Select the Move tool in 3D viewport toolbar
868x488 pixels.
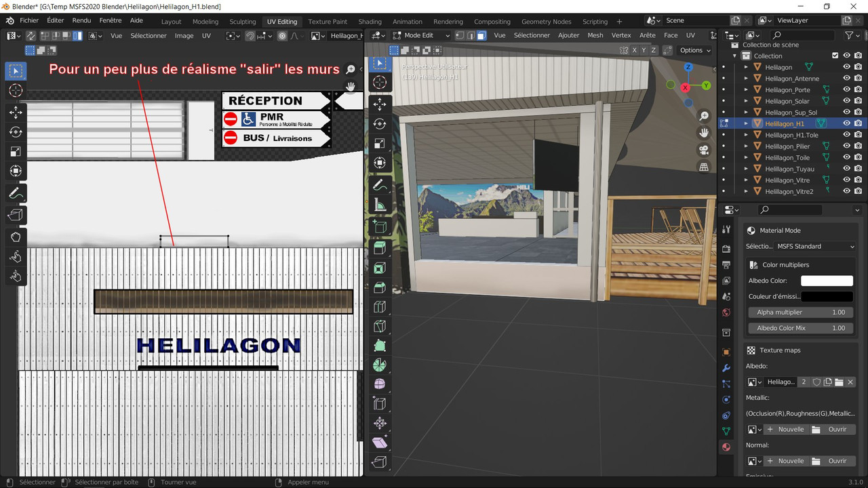pos(380,104)
